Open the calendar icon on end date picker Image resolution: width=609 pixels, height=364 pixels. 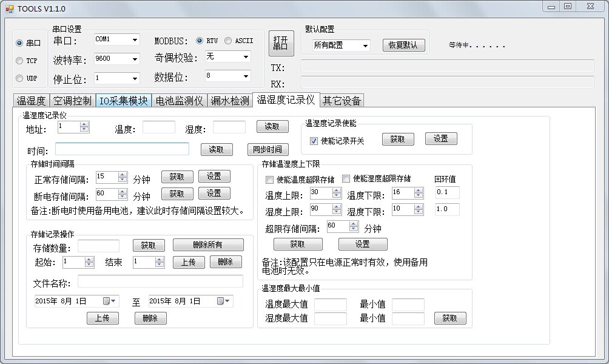pos(224,301)
